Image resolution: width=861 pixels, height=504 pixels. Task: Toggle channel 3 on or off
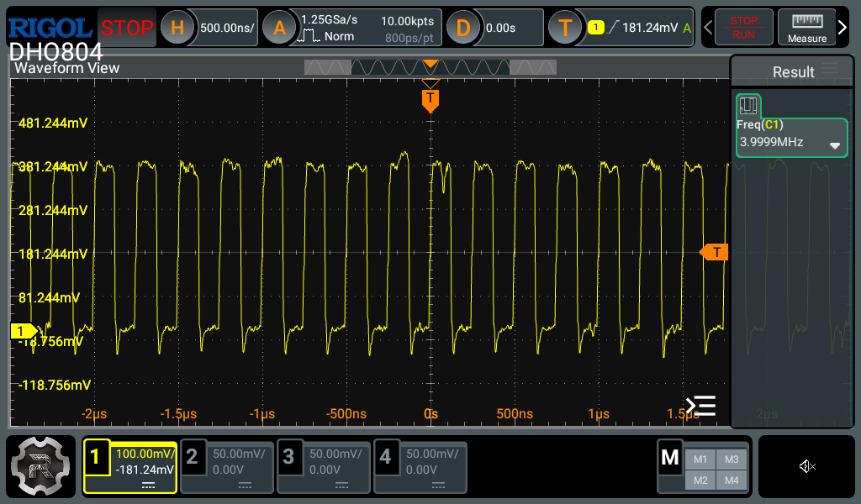[x=289, y=456]
